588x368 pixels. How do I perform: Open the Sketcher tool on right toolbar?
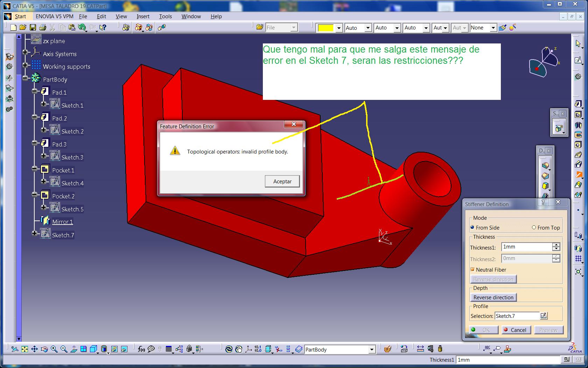578,60
